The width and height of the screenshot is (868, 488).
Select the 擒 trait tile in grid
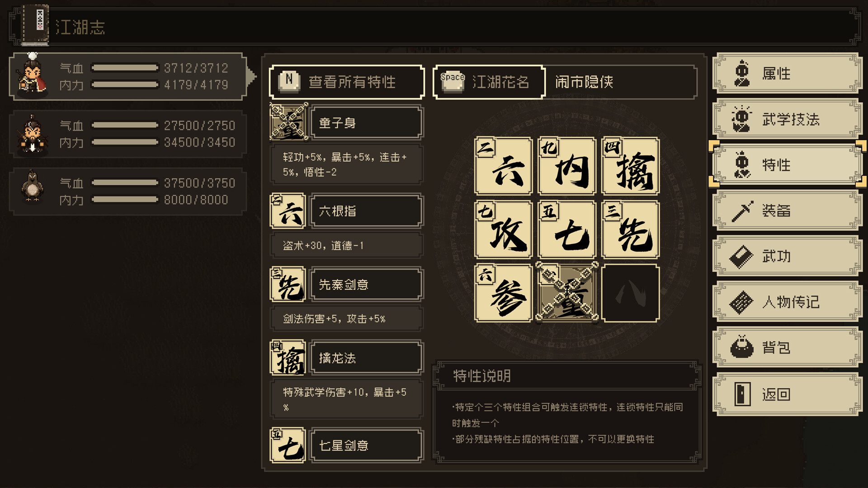point(630,166)
